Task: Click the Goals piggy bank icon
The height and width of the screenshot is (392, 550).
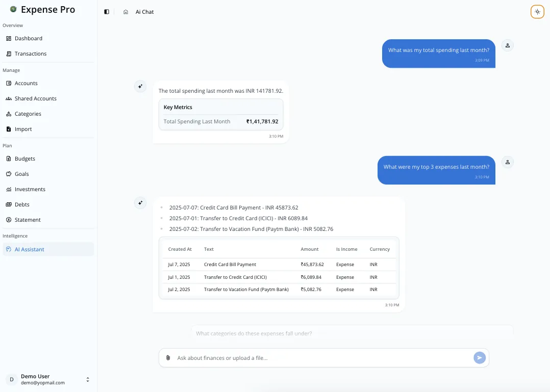Action: 9,174
